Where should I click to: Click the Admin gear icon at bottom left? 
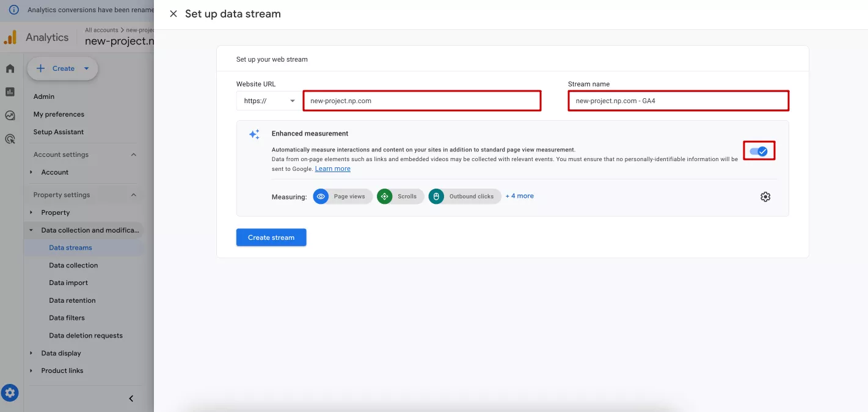click(10, 392)
